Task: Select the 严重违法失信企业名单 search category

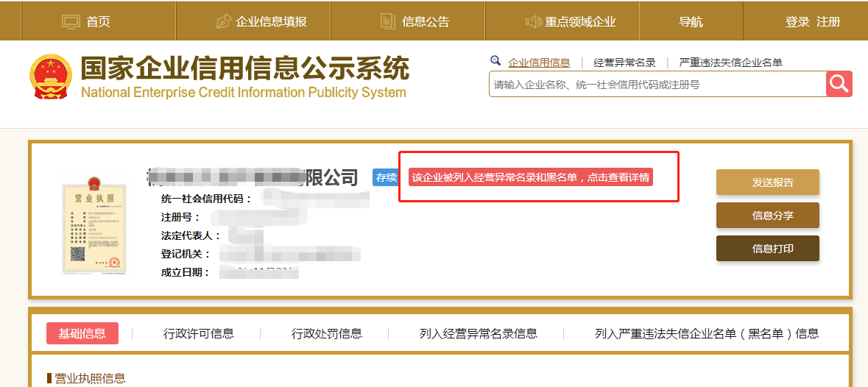Action: click(731, 63)
